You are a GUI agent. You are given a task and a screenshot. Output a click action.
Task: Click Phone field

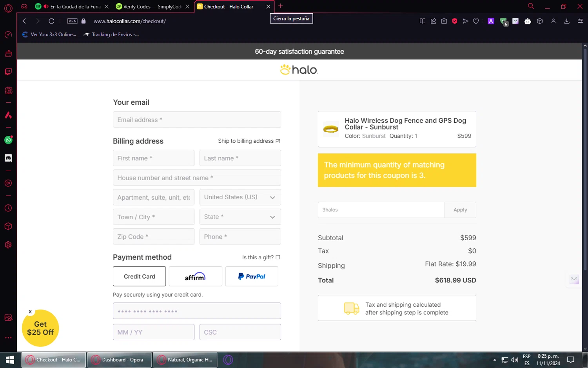(240, 237)
